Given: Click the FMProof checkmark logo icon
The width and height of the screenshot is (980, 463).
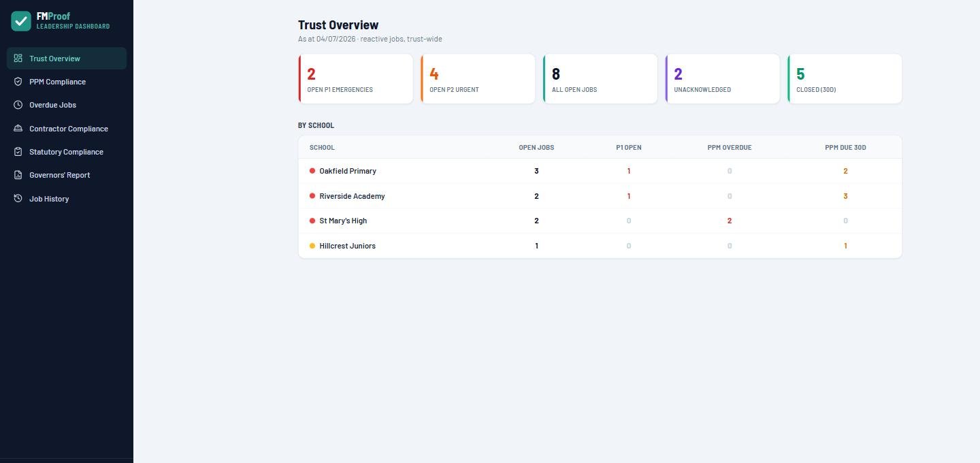Looking at the screenshot, I should tap(21, 21).
